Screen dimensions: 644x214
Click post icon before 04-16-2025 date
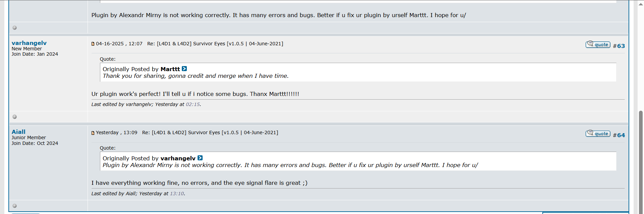(93, 44)
